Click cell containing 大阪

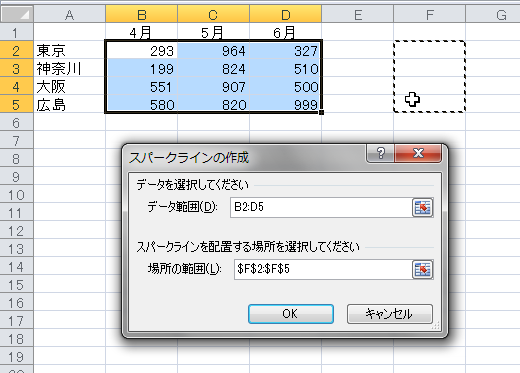click(x=69, y=87)
